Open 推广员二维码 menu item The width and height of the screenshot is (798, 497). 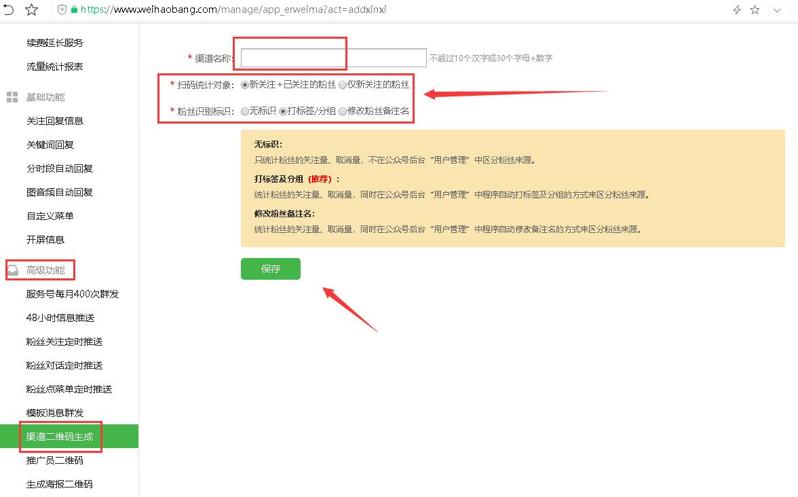click(54, 460)
